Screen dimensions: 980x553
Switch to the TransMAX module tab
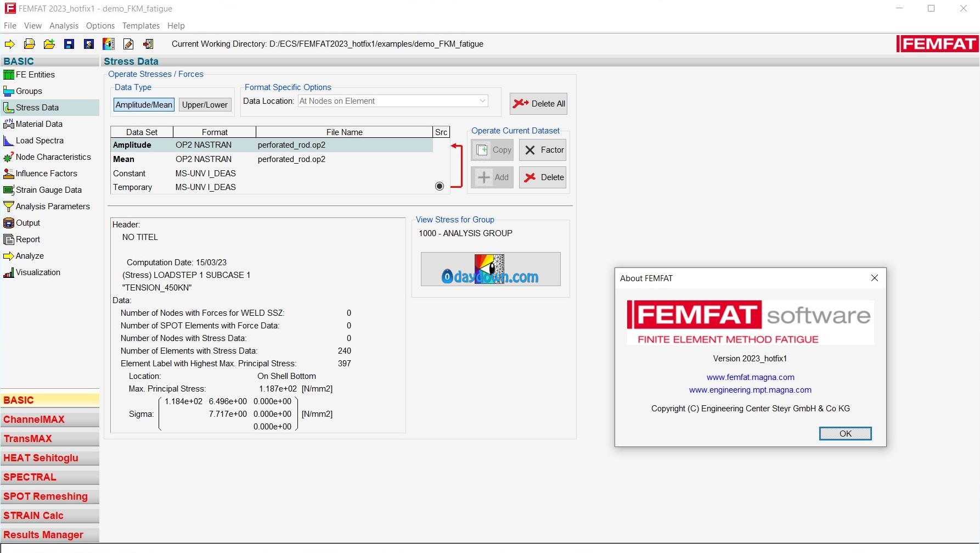50,439
